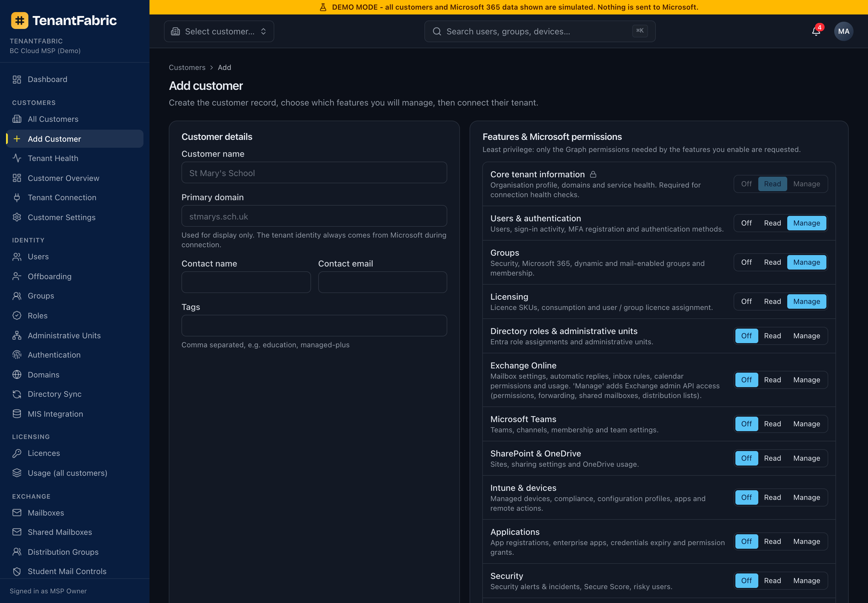Open notifications bell with badge
868x603 pixels.
pyautogui.click(x=816, y=31)
